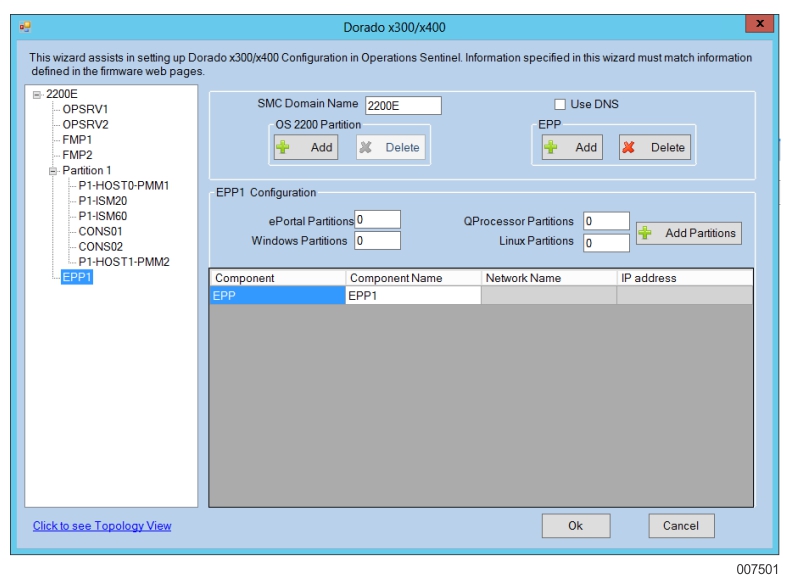Image resolution: width=789 pixels, height=584 pixels.
Task: Open the Topology View link
Action: 102,526
